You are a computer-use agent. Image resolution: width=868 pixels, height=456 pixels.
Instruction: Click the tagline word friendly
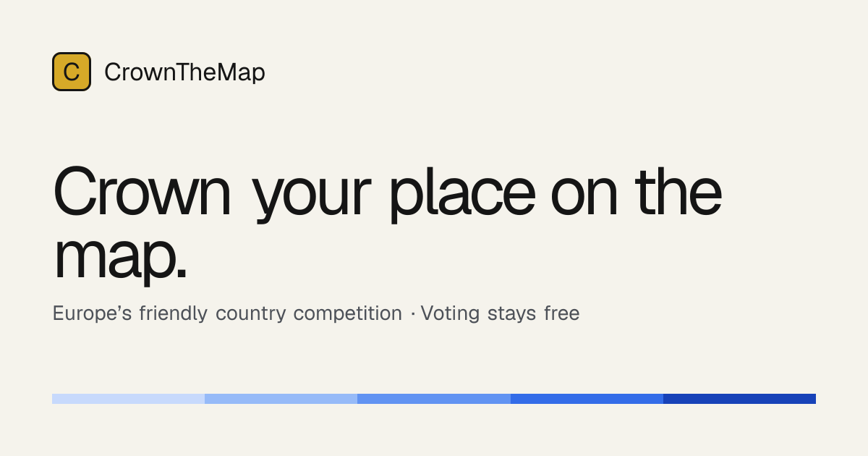click(173, 314)
